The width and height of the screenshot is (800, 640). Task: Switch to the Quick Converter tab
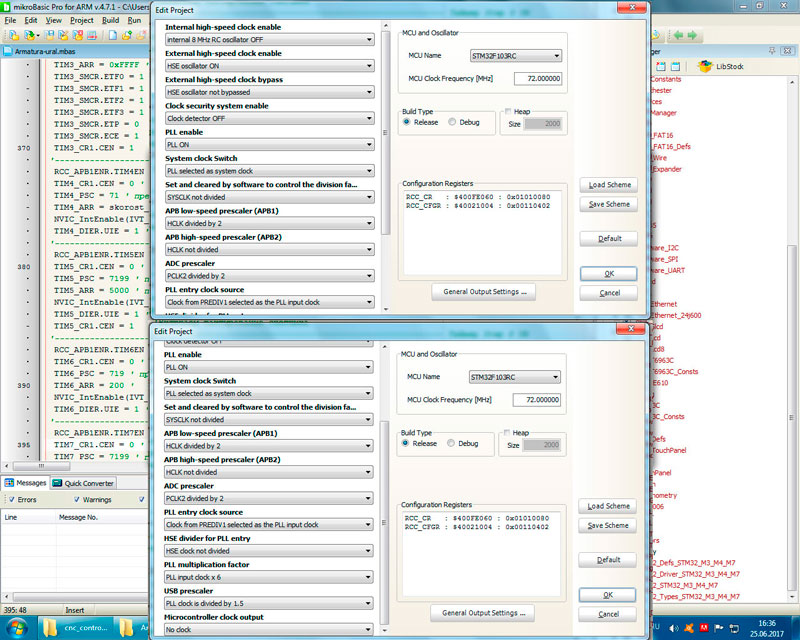[x=83, y=483]
